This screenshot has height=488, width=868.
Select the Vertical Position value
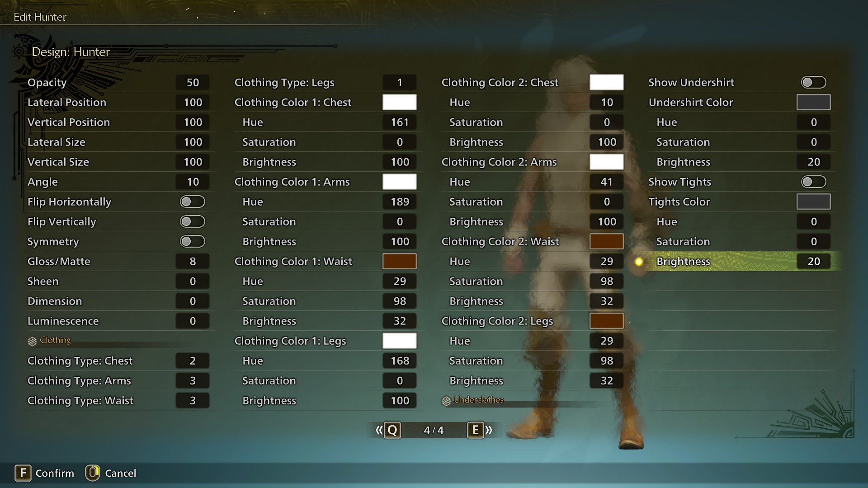pyautogui.click(x=193, y=122)
